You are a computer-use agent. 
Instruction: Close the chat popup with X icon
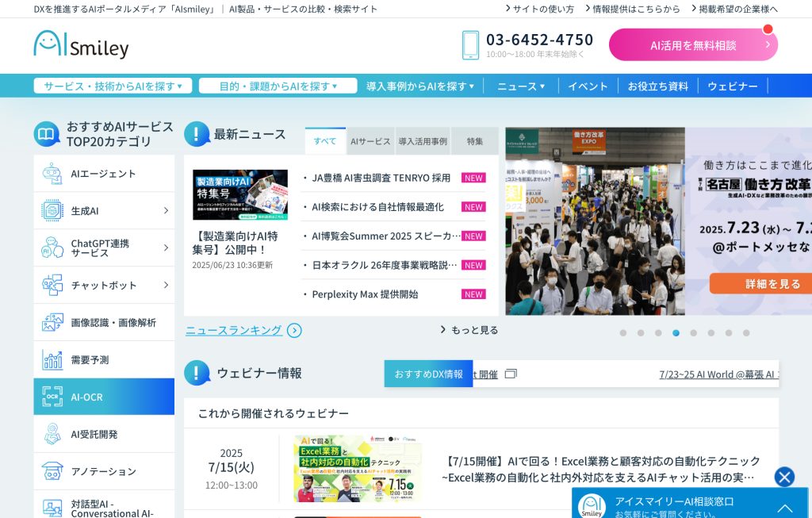pyautogui.click(x=784, y=477)
